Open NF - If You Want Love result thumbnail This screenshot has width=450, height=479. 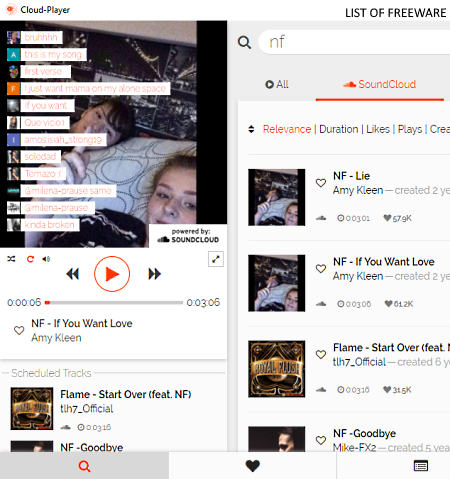[x=276, y=283]
